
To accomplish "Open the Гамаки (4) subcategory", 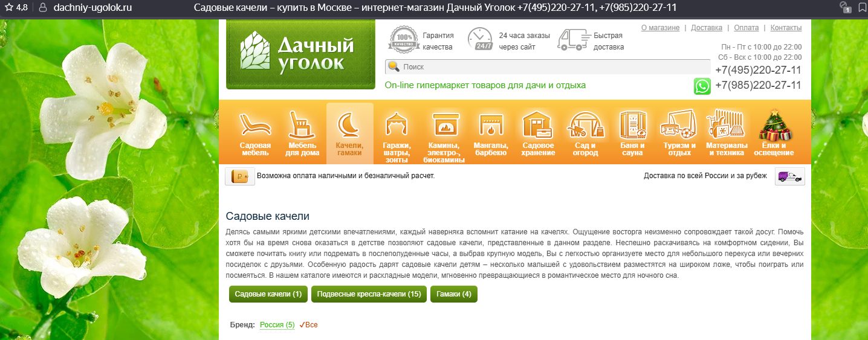I will [453, 295].
